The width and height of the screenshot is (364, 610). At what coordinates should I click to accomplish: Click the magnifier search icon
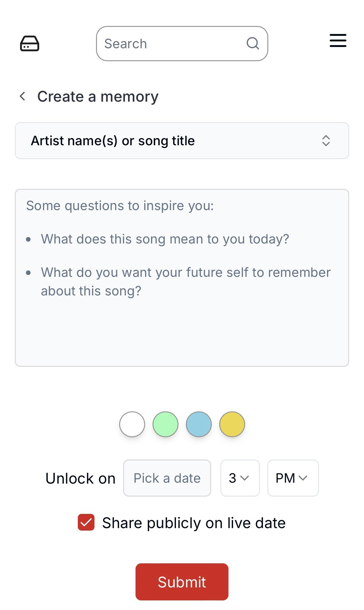[x=253, y=43]
